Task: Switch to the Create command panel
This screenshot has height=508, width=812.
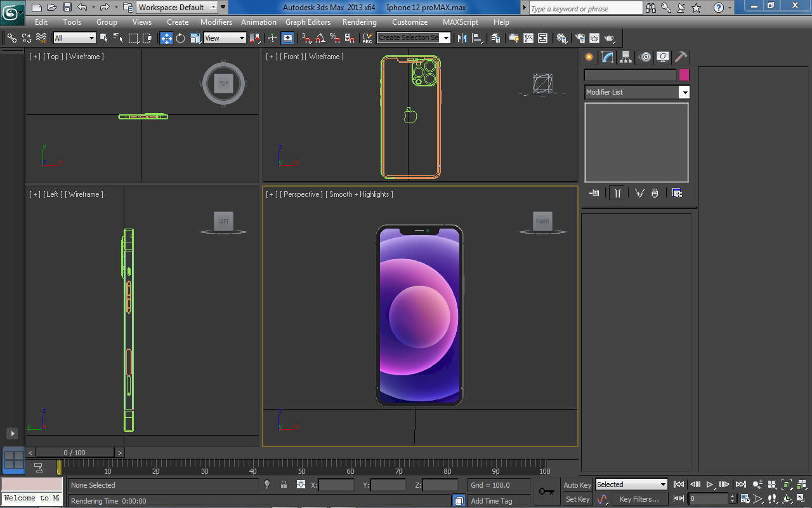Action: [x=590, y=57]
